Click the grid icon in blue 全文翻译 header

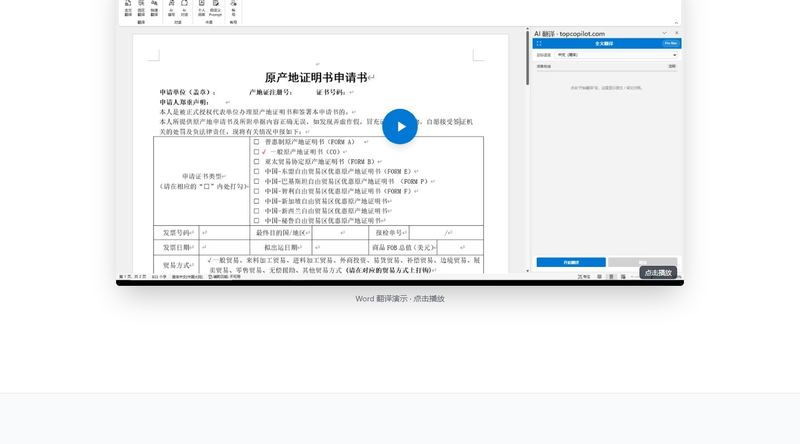point(539,43)
